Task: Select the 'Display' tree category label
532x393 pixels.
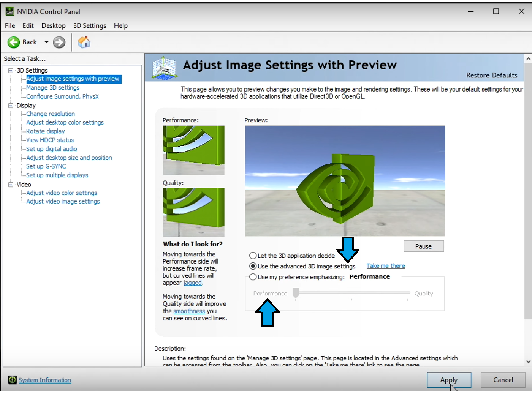Action: pyautogui.click(x=26, y=106)
